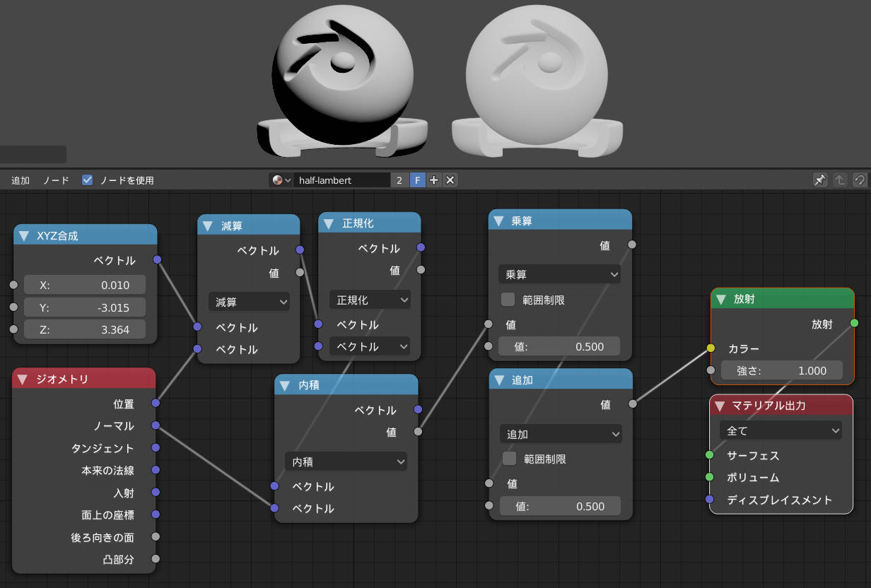Click the 本来の法線 output socket
Viewport: 871px width, 588px height.
click(x=156, y=470)
